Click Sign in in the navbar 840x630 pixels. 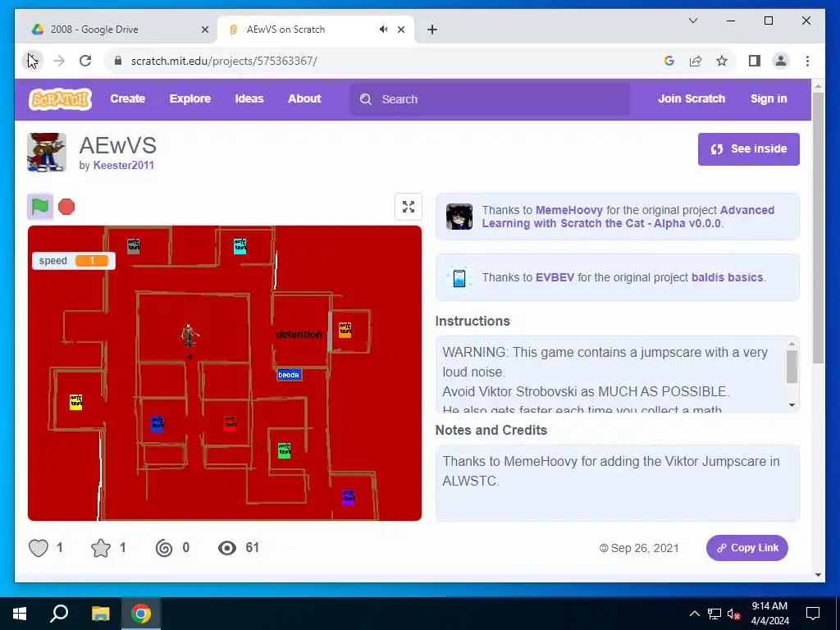pyautogui.click(x=769, y=98)
